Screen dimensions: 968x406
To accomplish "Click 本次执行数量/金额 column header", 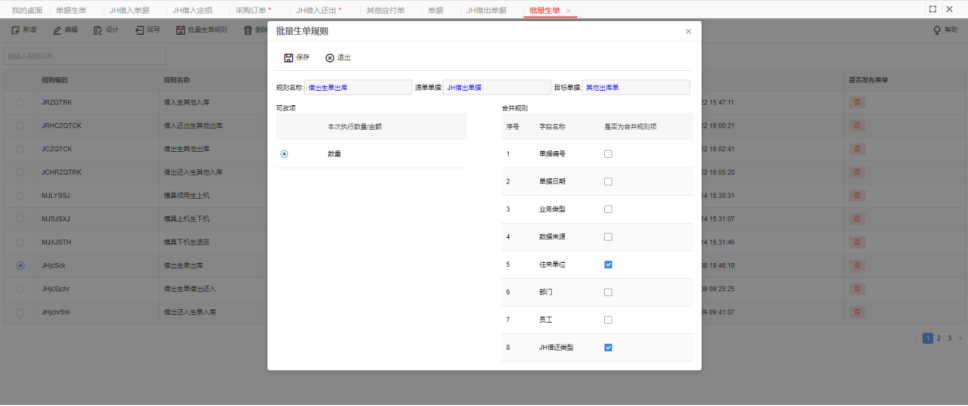I will [355, 126].
